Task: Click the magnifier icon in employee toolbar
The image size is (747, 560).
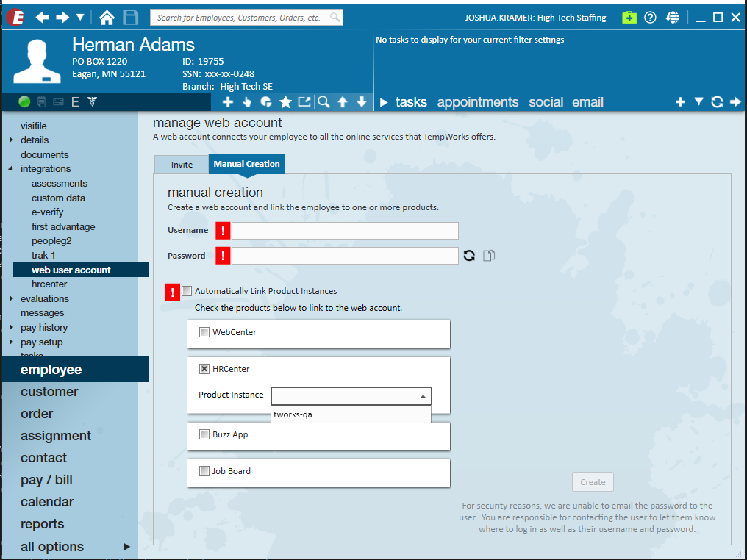Action: (x=324, y=101)
